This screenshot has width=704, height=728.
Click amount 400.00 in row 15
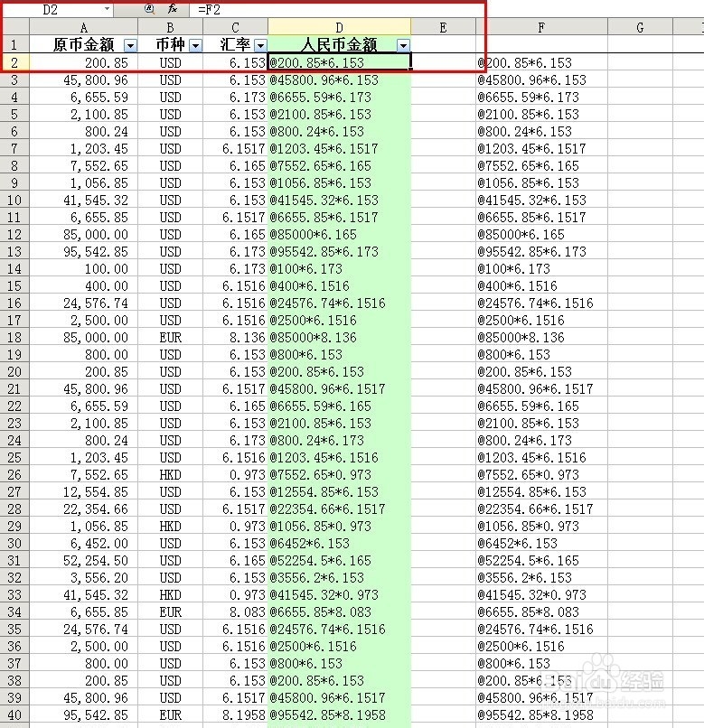click(84, 286)
